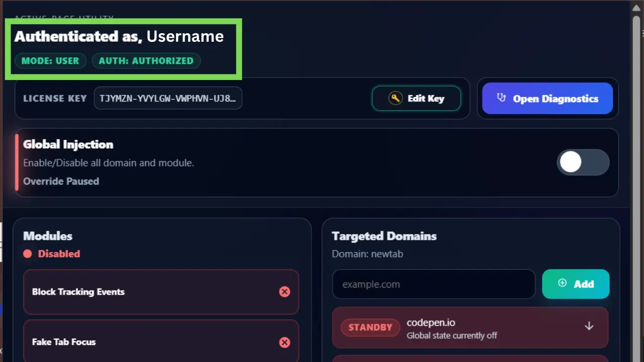
Task: Click the Targeted Domains heading
Action: (384, 236)
